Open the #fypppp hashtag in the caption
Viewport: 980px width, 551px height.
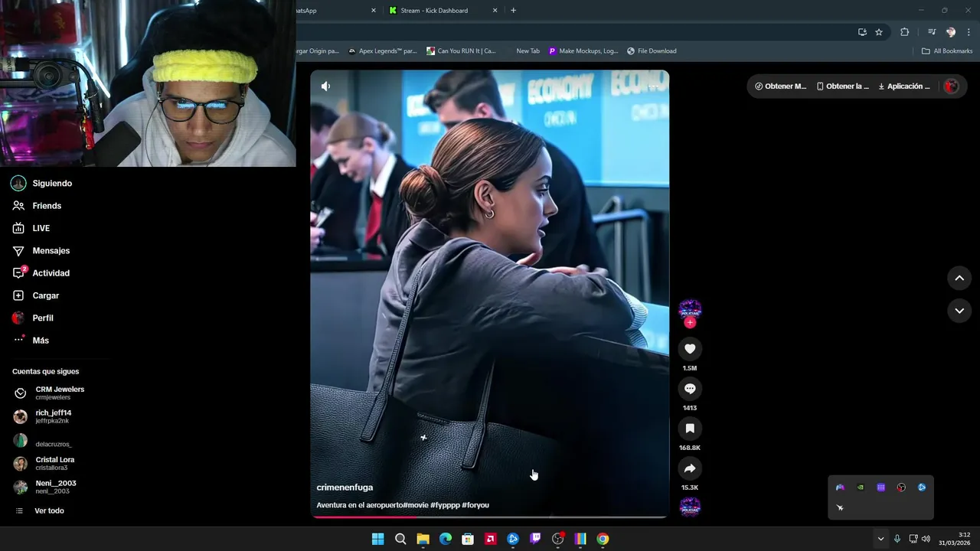[x=445, y=505]
